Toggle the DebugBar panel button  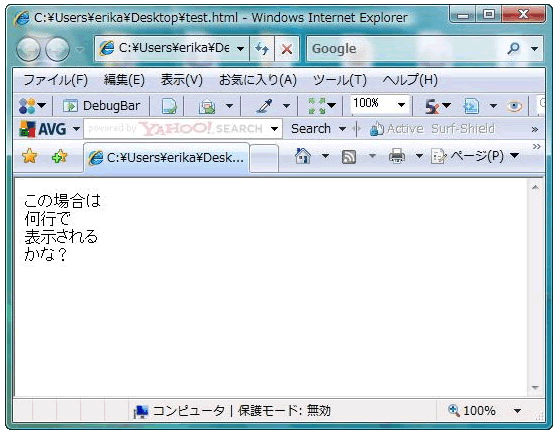[x=101, y=106]
